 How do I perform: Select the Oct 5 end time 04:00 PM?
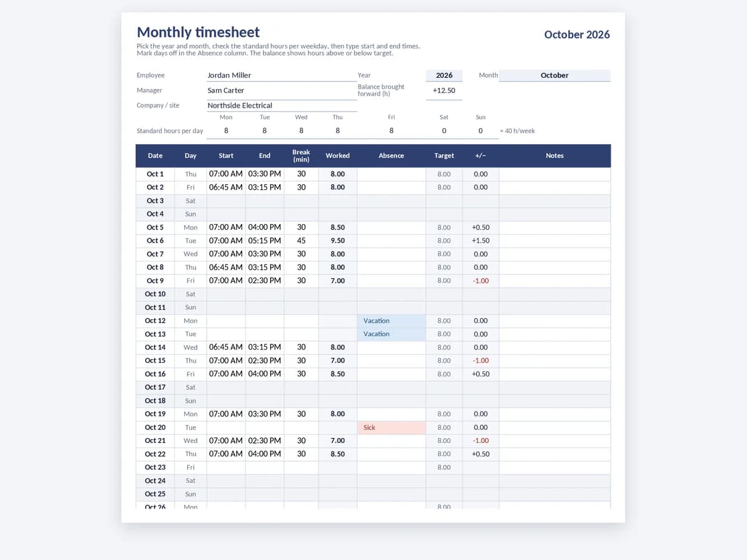click(265, 227)
